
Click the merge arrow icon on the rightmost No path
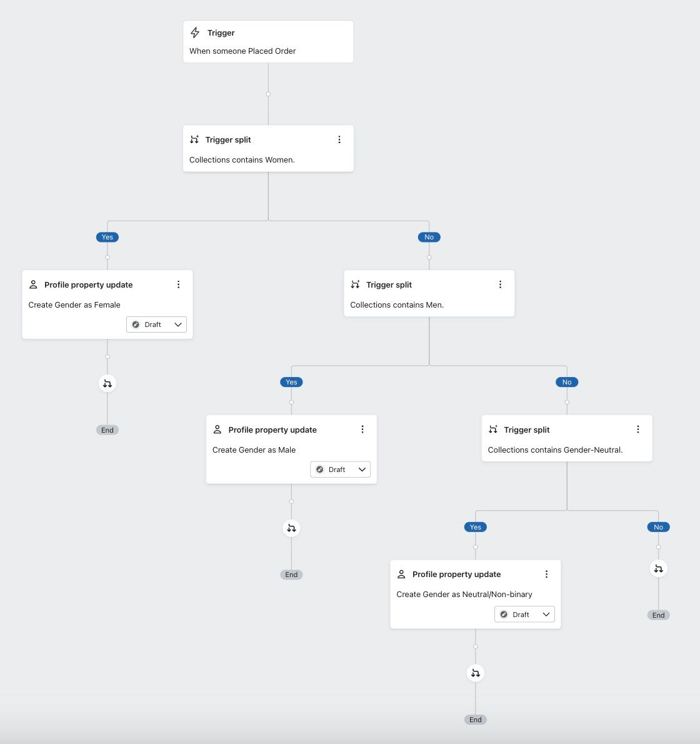tap(658, 568)
